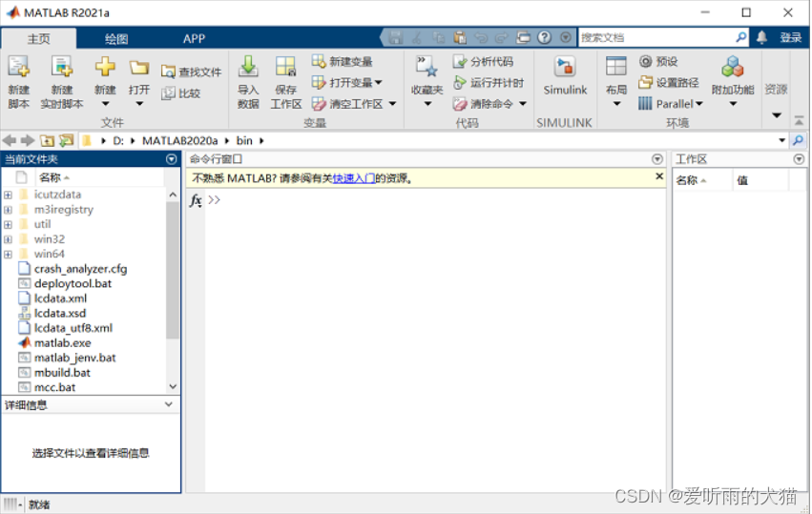Viewport: 812px width, 514px height.
Task: Select mbuild.bat file
Action: (62, 373)
